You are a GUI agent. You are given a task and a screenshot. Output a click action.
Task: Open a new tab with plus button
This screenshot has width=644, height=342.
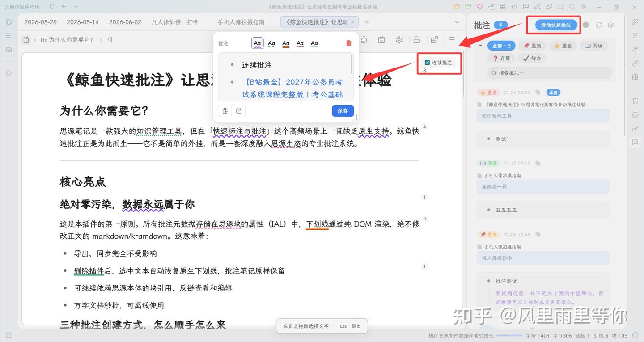367,22
